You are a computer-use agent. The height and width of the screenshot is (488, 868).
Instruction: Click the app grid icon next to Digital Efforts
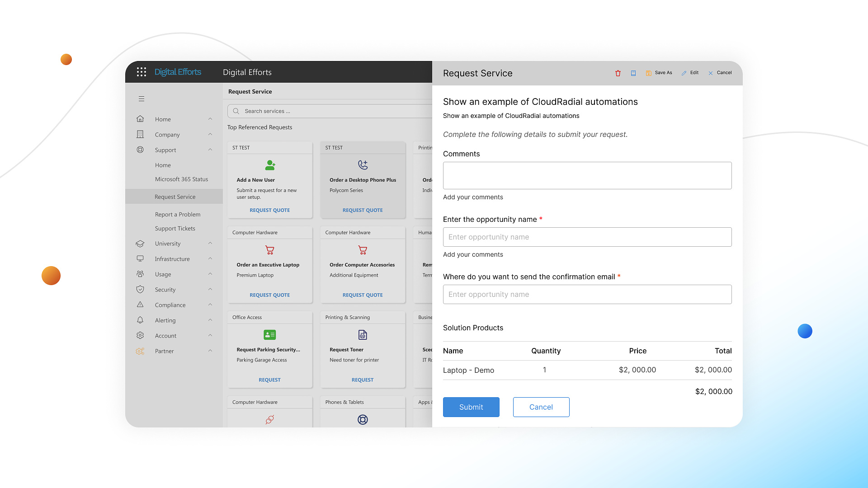(x=141, y=72)
